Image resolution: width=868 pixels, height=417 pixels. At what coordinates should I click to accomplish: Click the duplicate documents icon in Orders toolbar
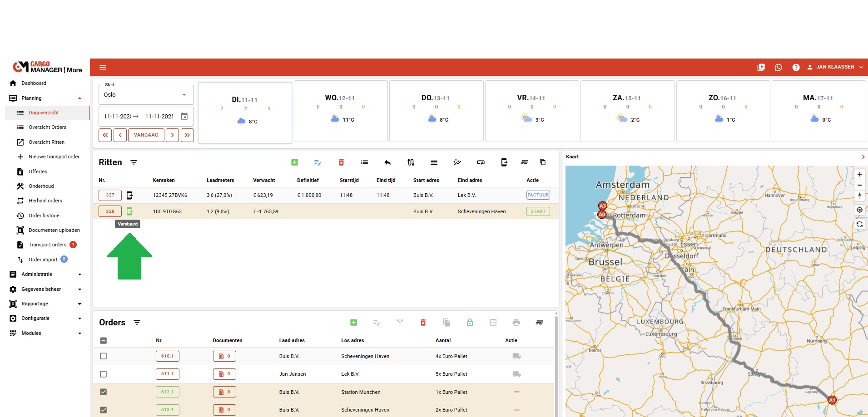(x=446, y=323)
